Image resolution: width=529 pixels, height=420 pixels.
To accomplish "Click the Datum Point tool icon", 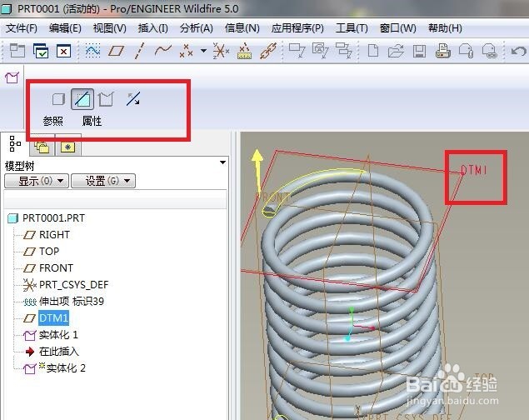I will pyautogui.click(x=186, y=51).
